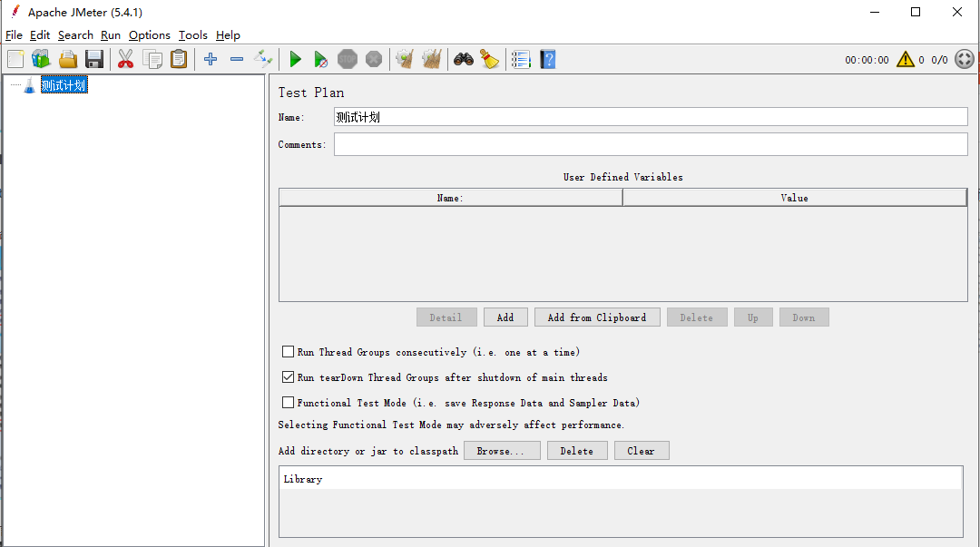The image size is (980, 547).
Task: Enable Functional Test Mode checkbox
Action: pyautogui.click(x=289, y=403)
